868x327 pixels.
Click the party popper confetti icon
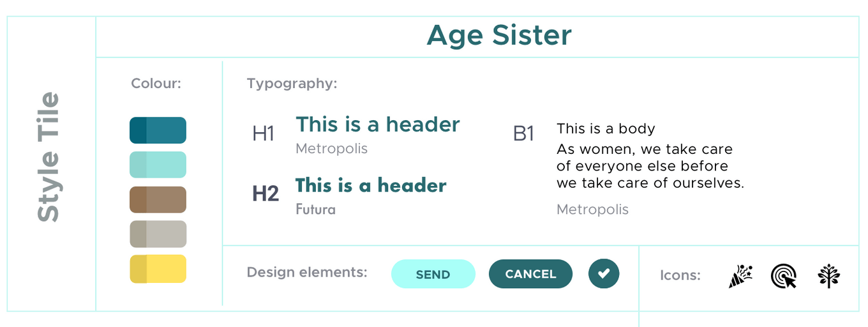(x=740, y=276)
